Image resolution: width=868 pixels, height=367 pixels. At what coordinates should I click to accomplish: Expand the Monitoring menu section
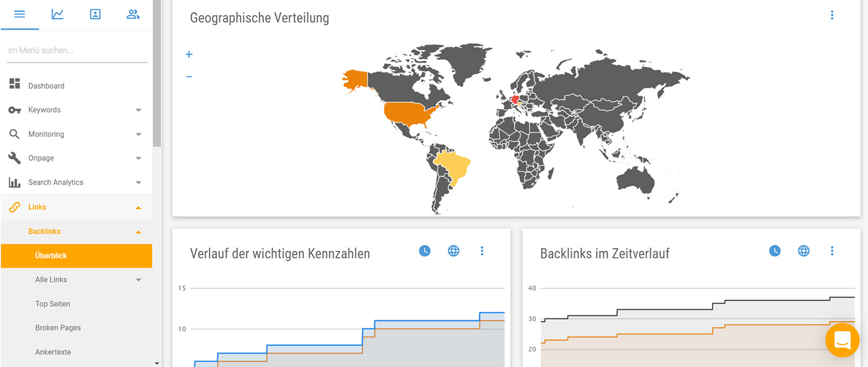138,134
